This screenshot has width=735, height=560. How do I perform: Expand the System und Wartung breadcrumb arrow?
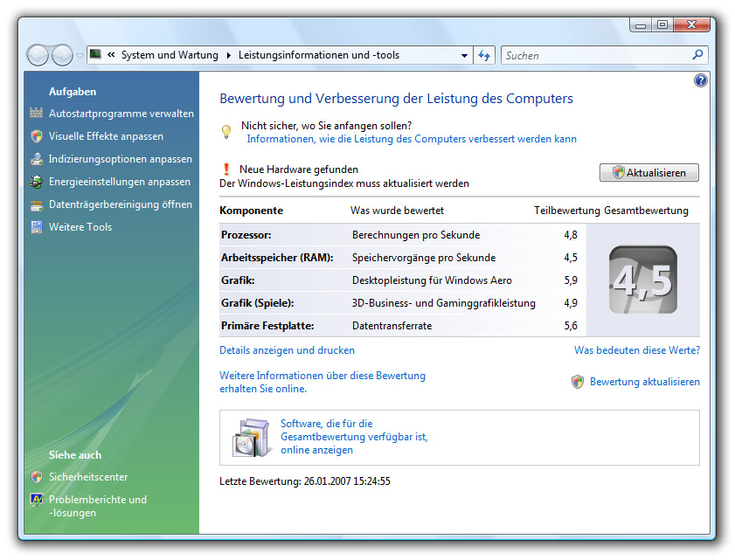228,55
